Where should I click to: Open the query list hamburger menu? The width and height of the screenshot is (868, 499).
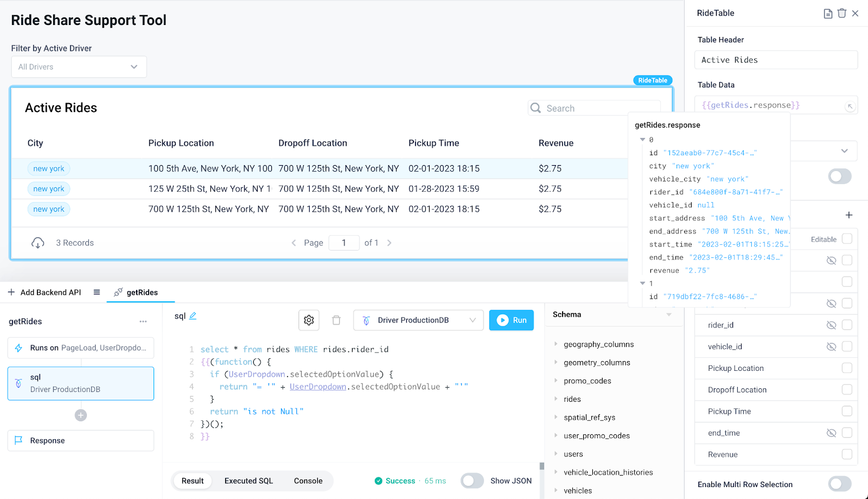coord(97,292)
